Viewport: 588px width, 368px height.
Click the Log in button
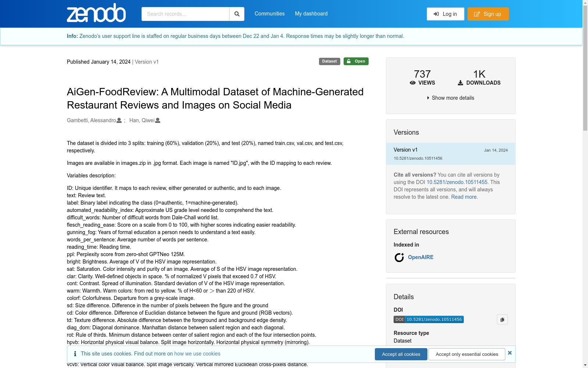click(x=445, y=14)
